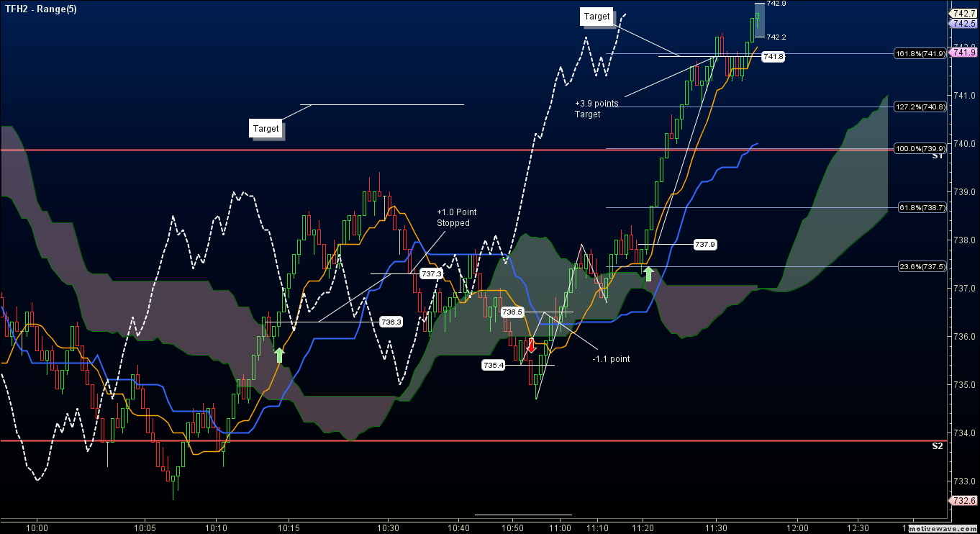Click the green up arrow near 10:15
The width and height of the screenshot is (980, 534).
[279, 355]
